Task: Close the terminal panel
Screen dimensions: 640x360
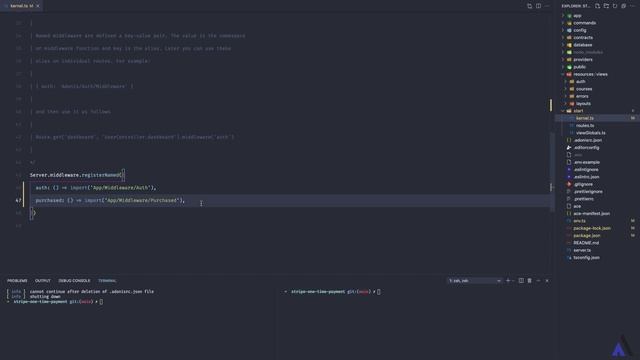Action: (x=547, y=281)
